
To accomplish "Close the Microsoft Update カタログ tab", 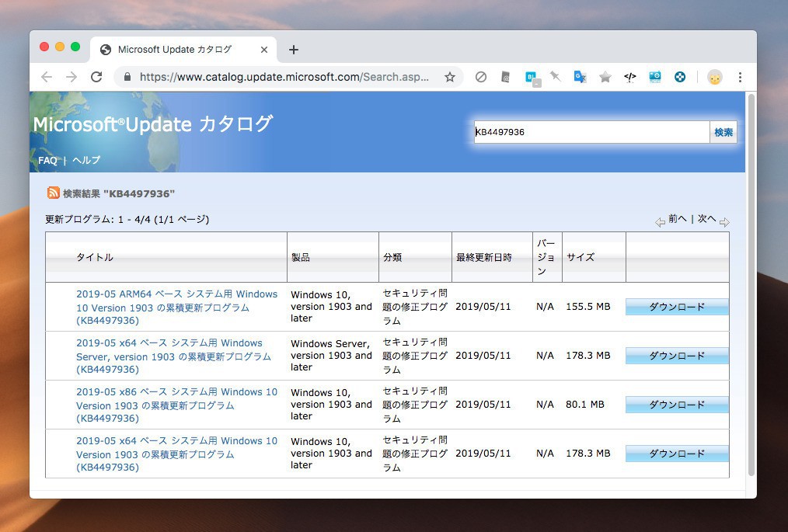I will click(x=263, y=50).
